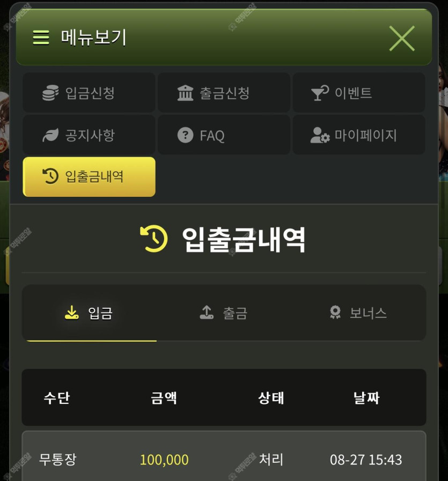Screen dimensions: 448x481
Task: Click the hamburger menu icon beside 메뉴보기
Action: (x=41, y=38)
